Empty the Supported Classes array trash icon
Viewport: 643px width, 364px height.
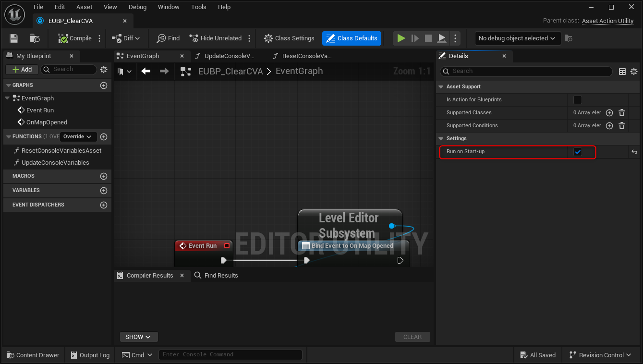(622, 113)
